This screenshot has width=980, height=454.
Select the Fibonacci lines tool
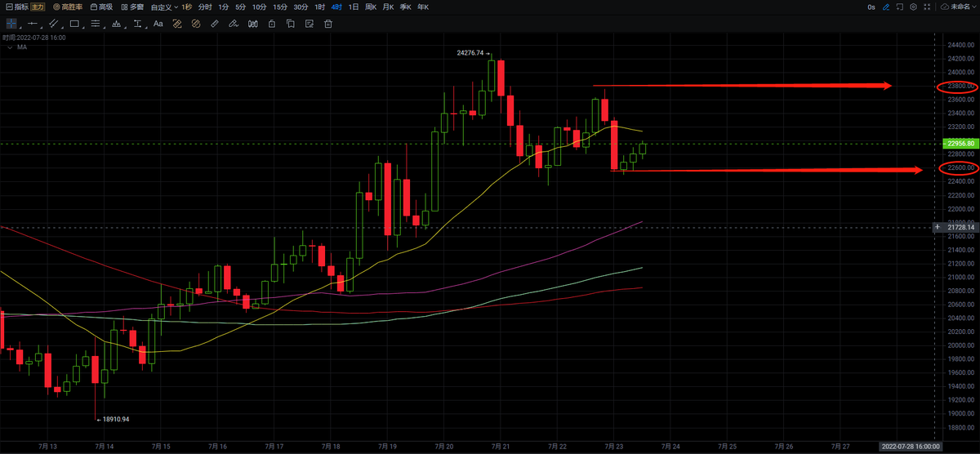click(96, 24)
